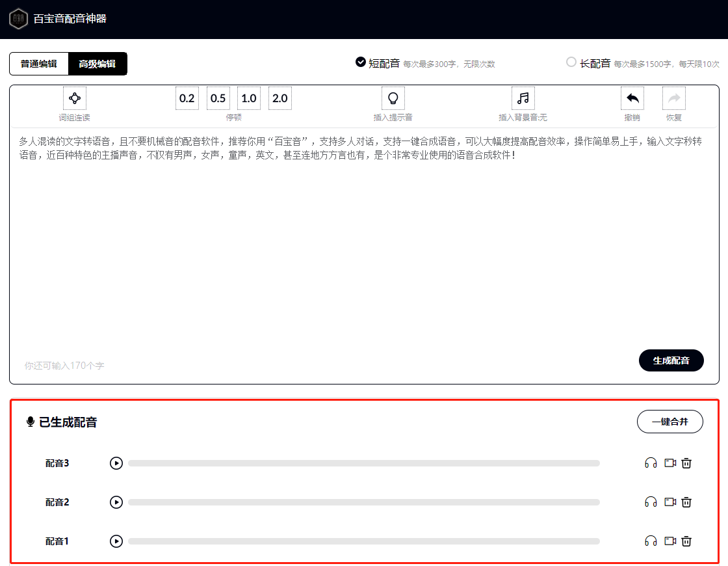This screenshot has height=566, width=728.
Task: Click the 配音1 progress bar
Action: 364,541
